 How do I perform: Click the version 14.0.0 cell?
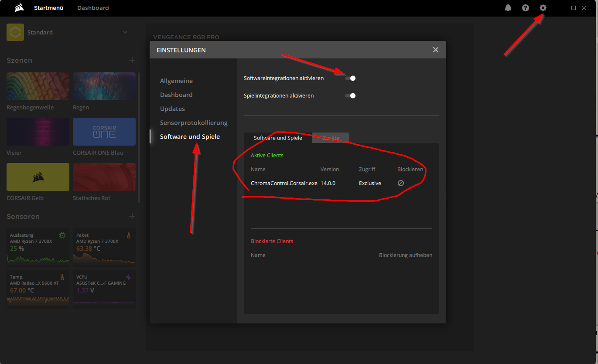(328, 183)
